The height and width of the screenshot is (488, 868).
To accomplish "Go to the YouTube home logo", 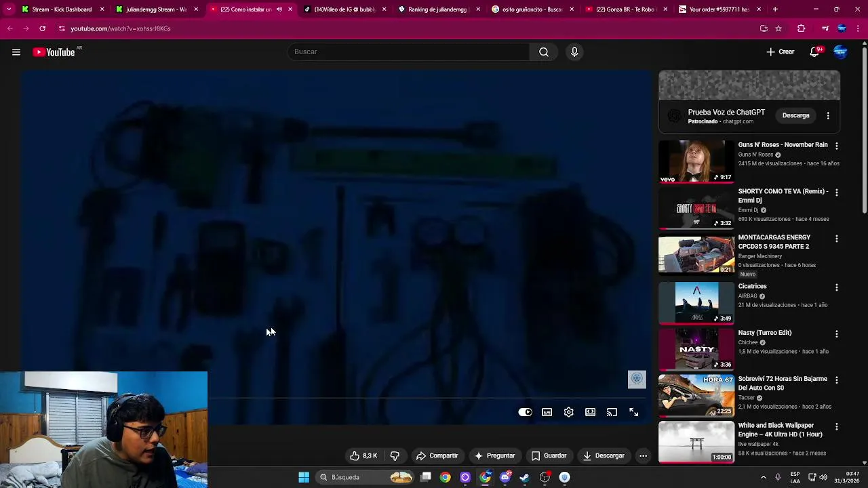I will pyautogui.click(x=54, y=52).
